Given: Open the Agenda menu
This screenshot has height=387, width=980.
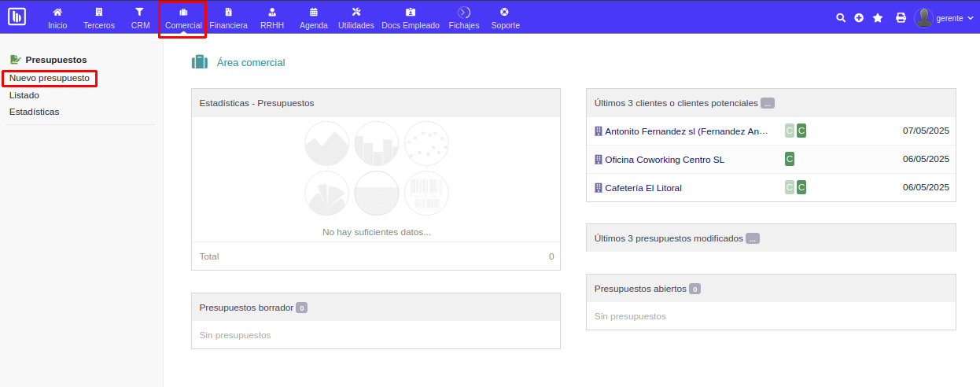Looking at the screenshot, I should (x=314, y=18).
